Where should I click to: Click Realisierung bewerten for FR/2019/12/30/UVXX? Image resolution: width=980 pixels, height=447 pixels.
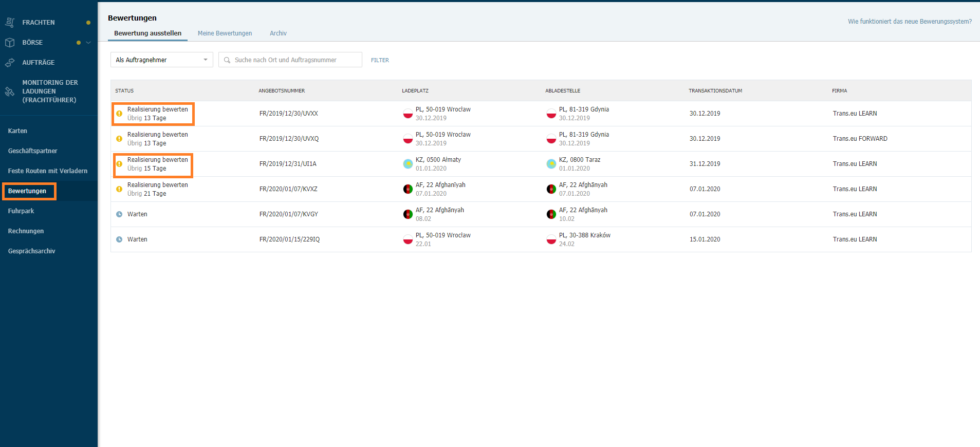(158, 114)
